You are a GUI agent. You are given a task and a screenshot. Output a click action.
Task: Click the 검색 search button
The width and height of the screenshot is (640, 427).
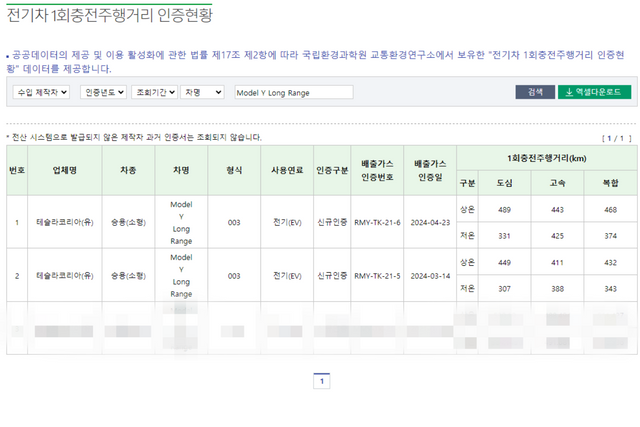coord(535,92)
